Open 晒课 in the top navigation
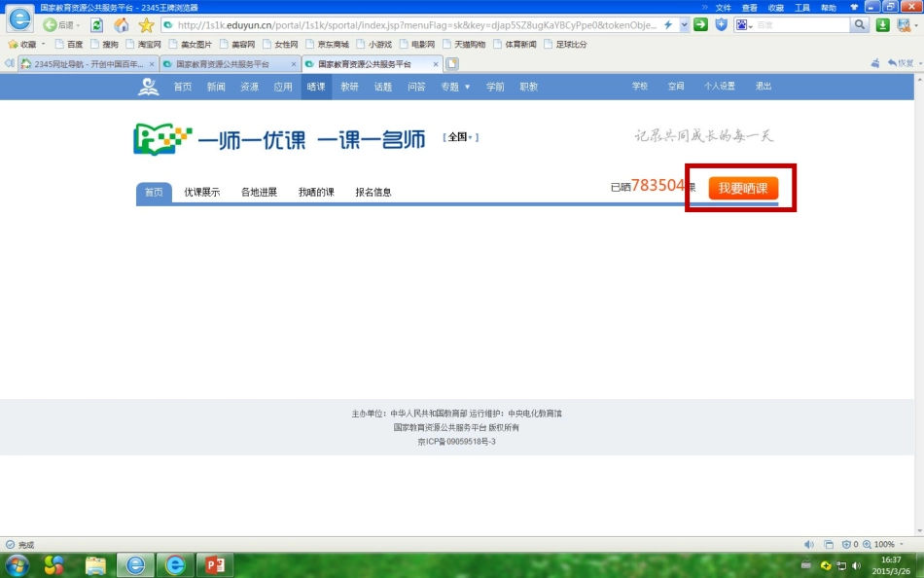924x578 pixels. coord(316,87)
